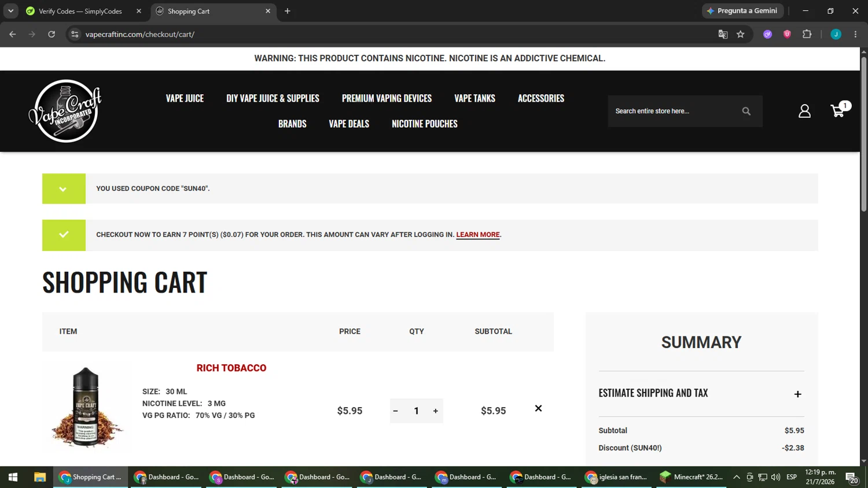Go back to the previous page
The image size is (868, 488).
[x=13, y=34]
